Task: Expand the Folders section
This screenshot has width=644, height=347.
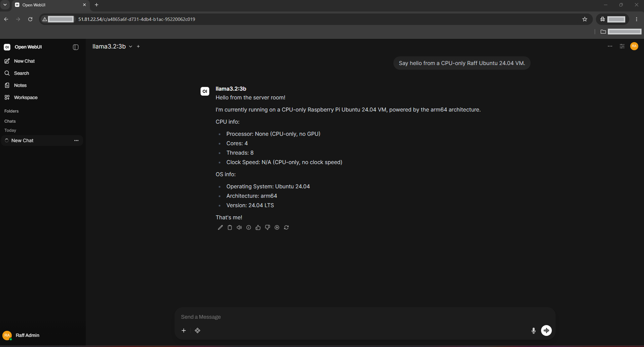Action: (11, 111)
